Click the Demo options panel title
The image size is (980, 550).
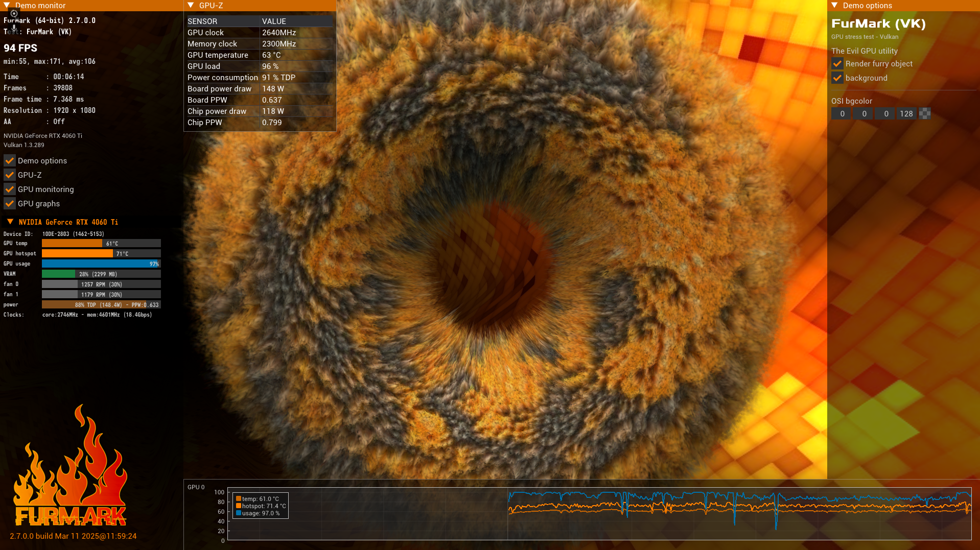tap(868, 5)
